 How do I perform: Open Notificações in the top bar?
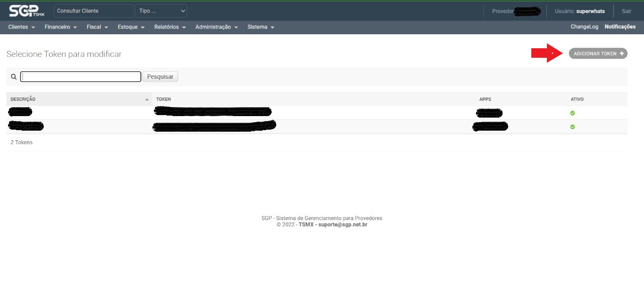coord(620,27)
